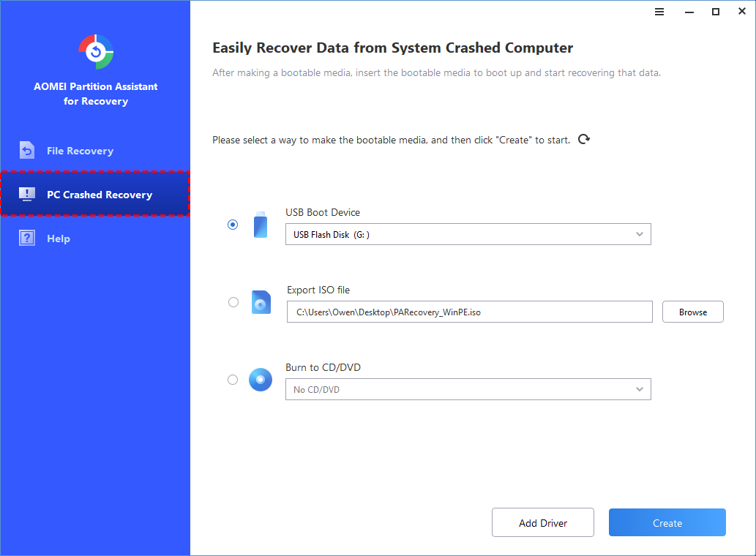Close the AOMEI recovery window
756x556 pixels.
(x=742, y=11)
